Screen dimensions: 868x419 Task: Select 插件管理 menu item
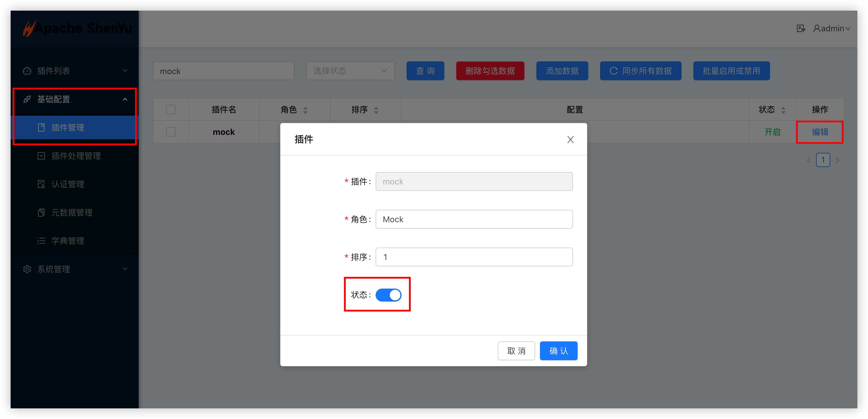(x=67, y=127)
